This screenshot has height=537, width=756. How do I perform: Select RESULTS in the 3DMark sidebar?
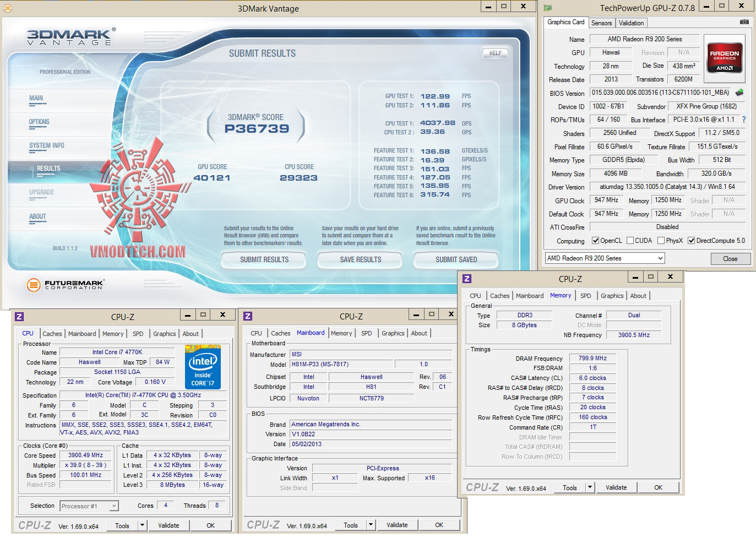48,169
